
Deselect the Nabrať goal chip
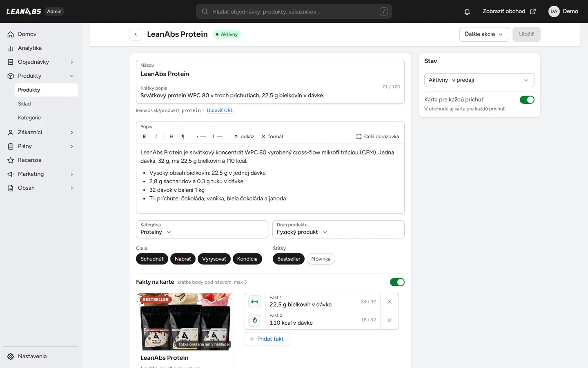(183, 259)
